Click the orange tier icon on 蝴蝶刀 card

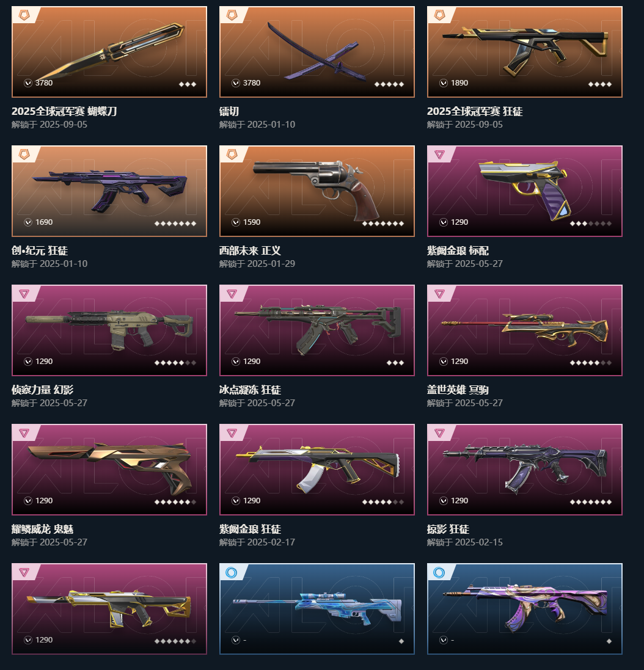tap(24, 15)
